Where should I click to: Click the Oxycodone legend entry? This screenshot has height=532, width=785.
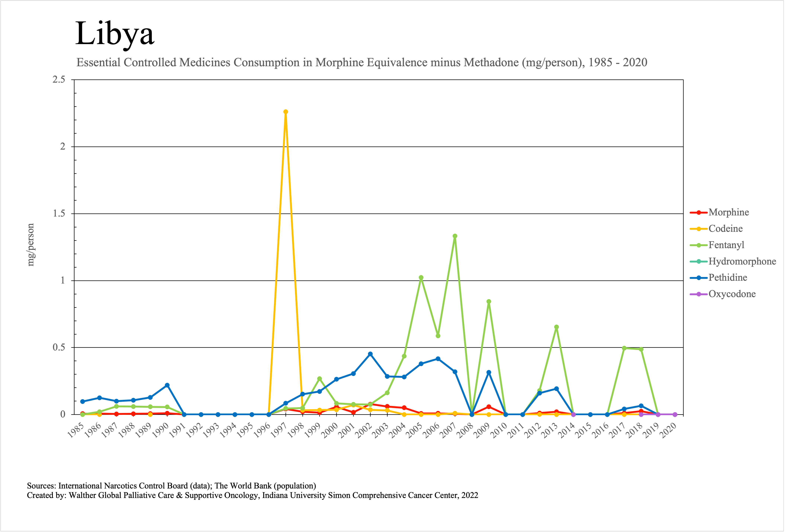point(732,294)
